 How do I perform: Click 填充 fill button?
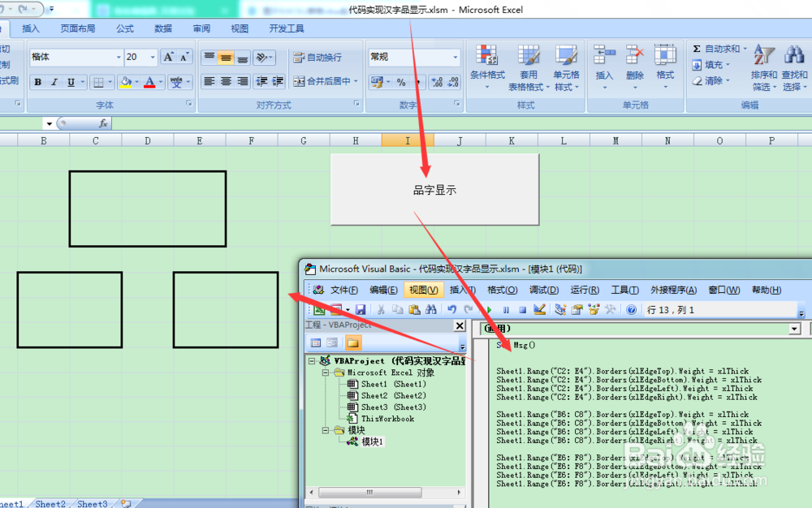pos(711,65)
